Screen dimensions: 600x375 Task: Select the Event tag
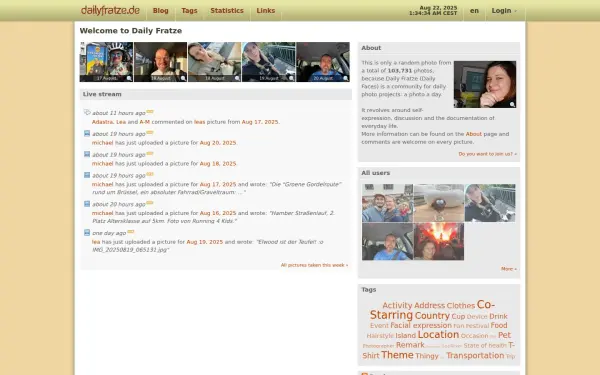379,326
